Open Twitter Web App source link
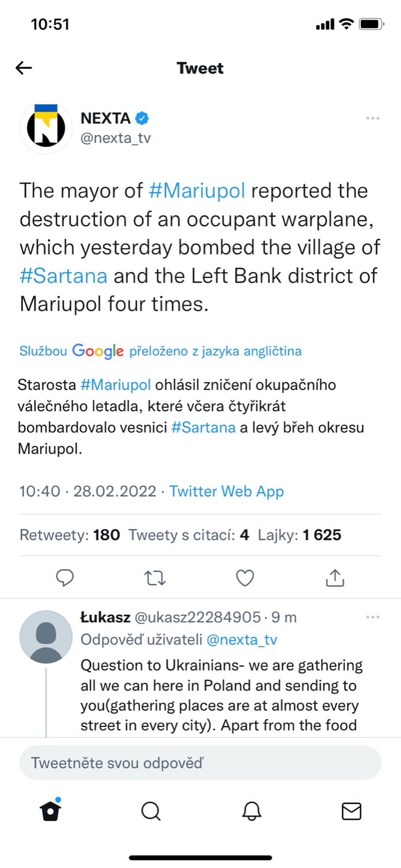Viewport: 401px width, 868px height. click(x=226, y=491)
